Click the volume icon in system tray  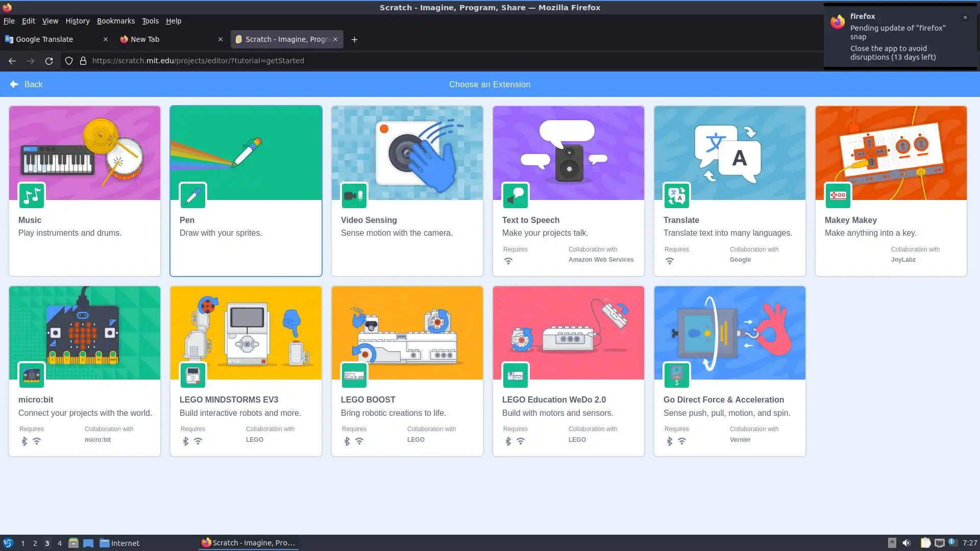[x=906, y=543]
